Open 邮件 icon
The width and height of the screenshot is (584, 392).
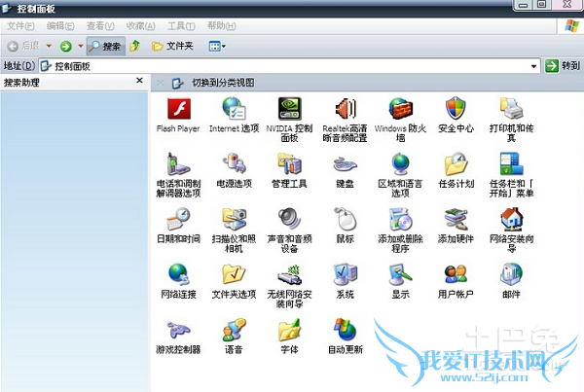511,281
